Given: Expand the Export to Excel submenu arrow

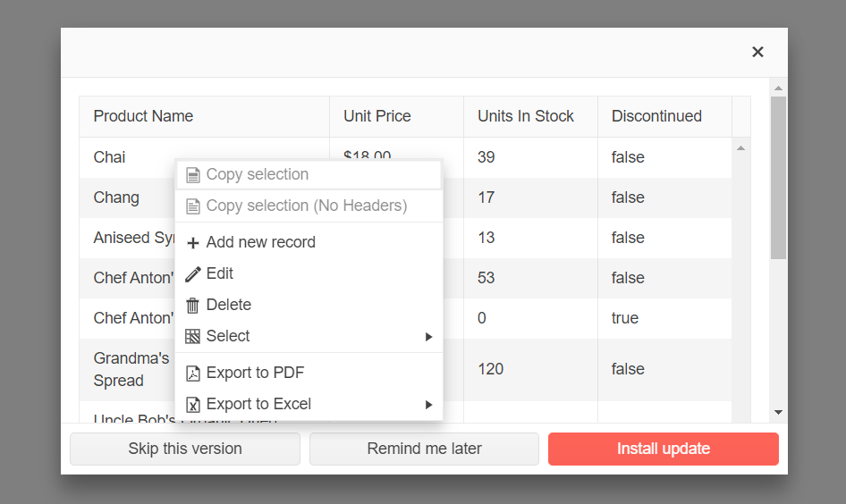Looking at the screenshot, I should pos(429,405).
